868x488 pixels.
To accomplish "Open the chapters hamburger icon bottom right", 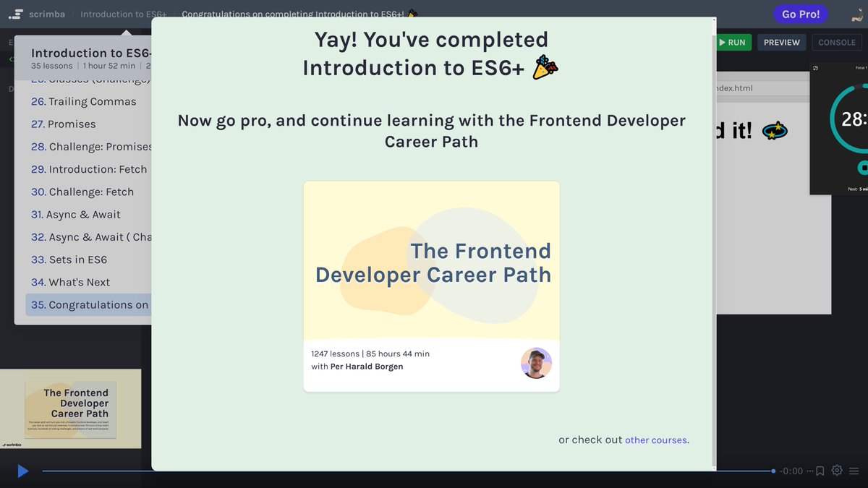I will click(855, 471).
